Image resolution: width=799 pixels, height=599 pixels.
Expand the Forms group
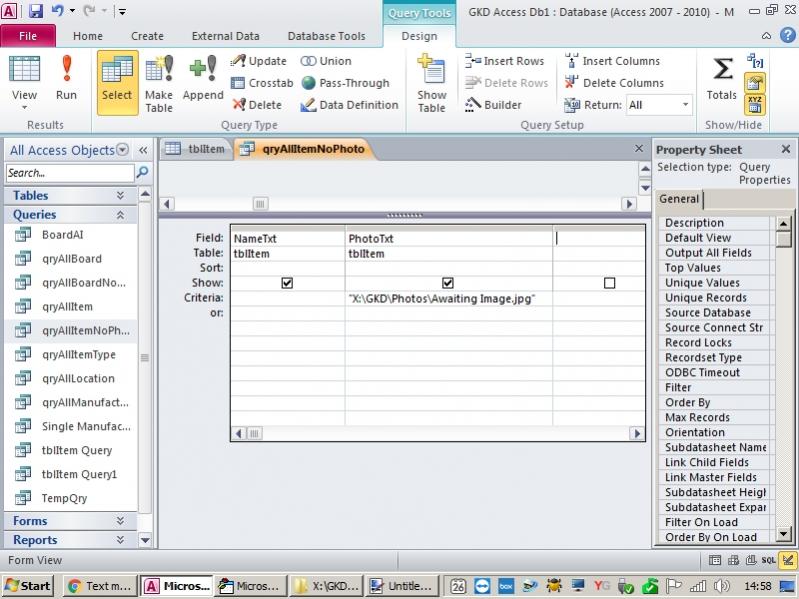[x=120, y=521]
